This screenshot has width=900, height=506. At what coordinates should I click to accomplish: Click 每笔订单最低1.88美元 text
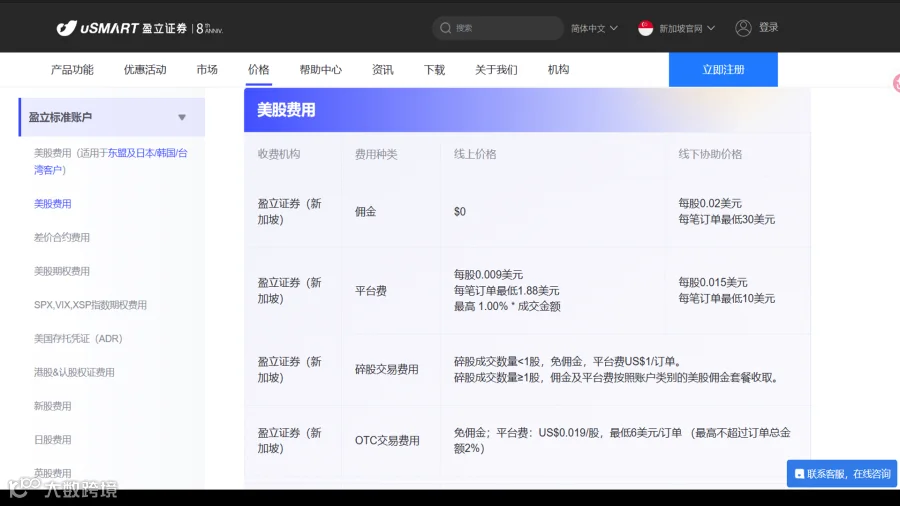[x=506, y=291]
